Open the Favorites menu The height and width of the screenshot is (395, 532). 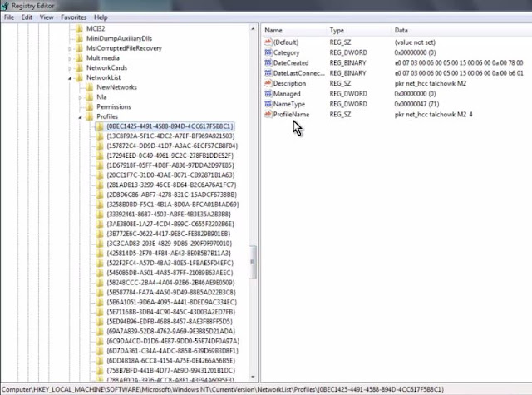tap(74, 17)
